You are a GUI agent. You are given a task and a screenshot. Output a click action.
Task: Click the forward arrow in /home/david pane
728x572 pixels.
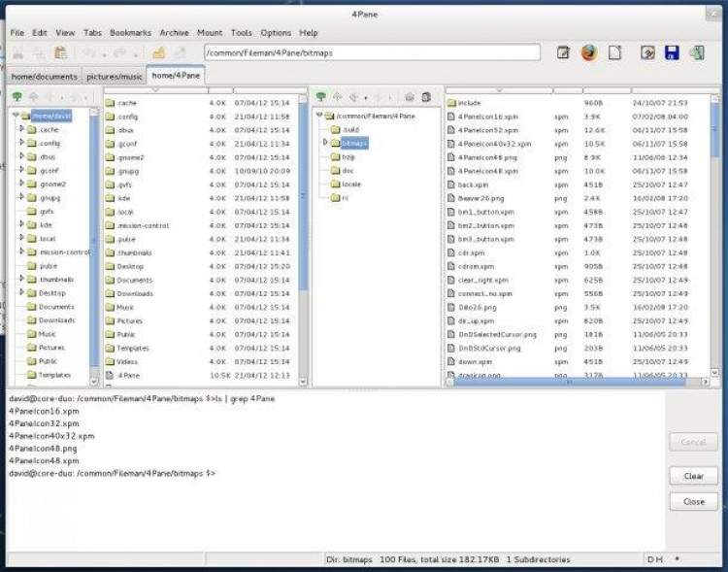[x=75, y=97]
